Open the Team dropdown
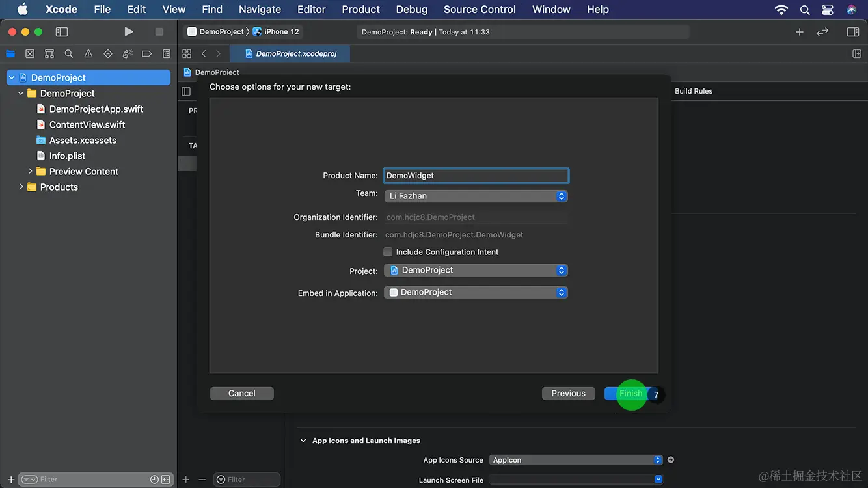The width and height of the screenshot is (868, 488). pyautogui.click(x=476, y=196)
